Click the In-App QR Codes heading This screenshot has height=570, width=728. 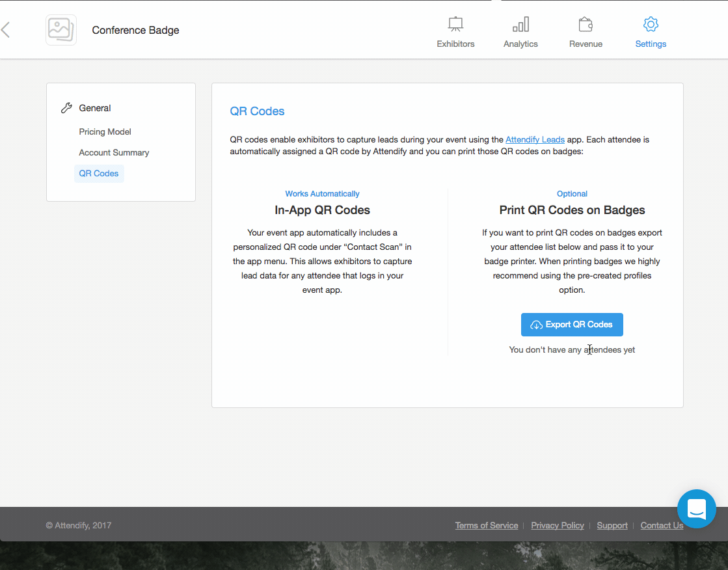[322, 210]
